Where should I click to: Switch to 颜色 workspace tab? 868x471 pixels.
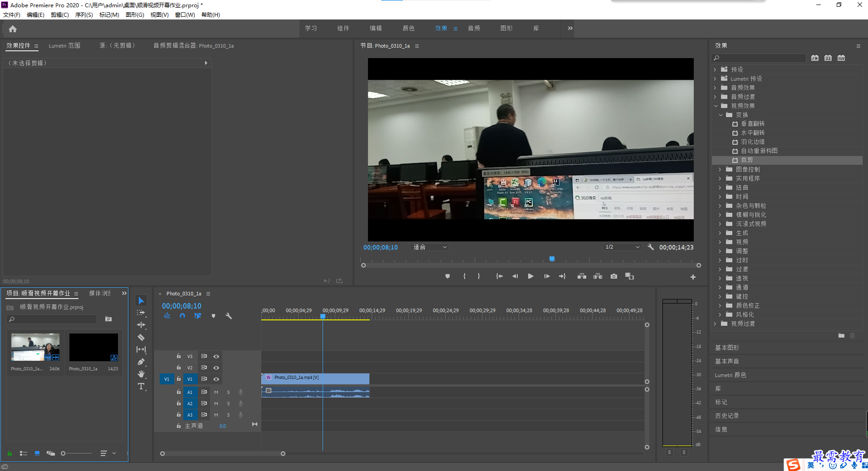point(408,28)
